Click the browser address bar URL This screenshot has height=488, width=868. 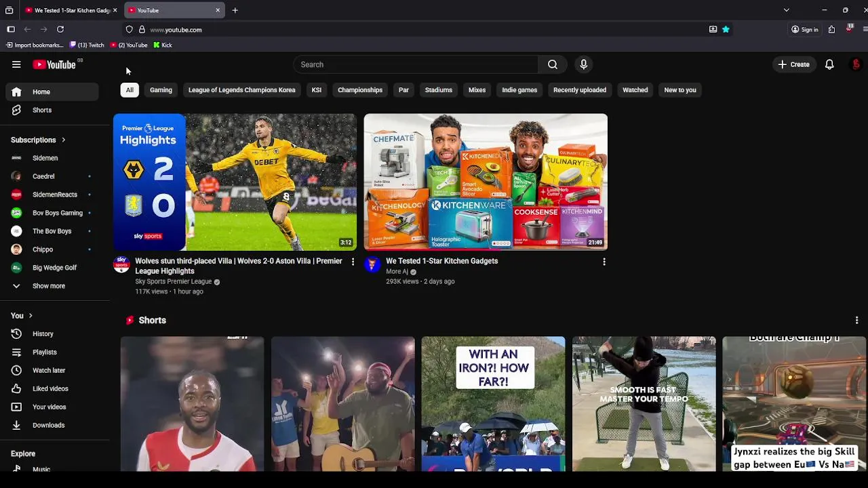[x=176, y=30]
